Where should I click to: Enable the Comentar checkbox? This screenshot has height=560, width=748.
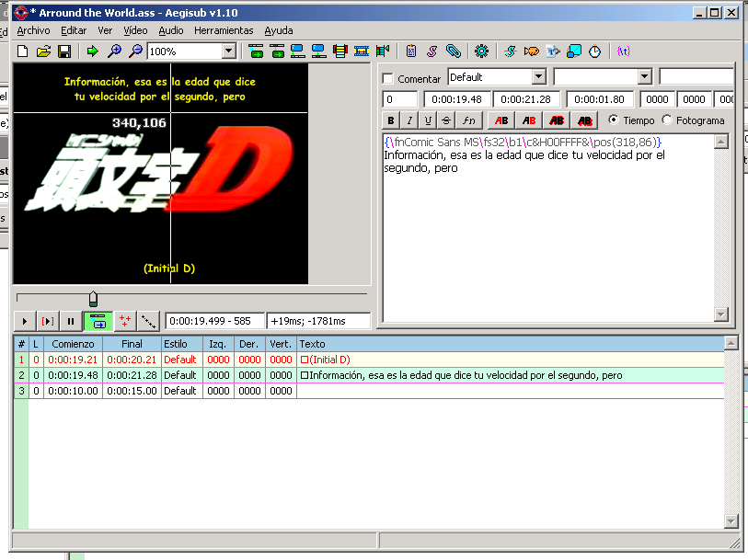click(x=388, y=79)
